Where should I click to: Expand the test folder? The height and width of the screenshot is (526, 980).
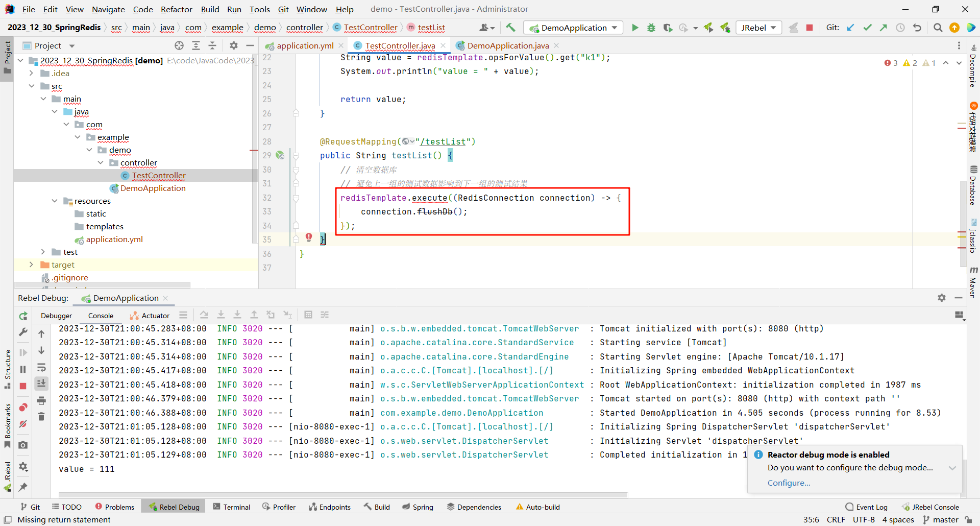(43, 252)
